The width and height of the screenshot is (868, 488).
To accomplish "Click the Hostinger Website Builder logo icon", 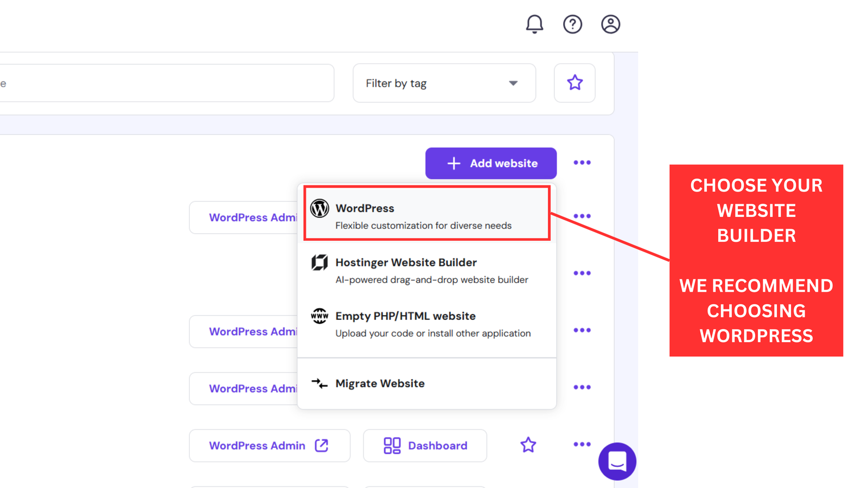I will tap(320, 262).
